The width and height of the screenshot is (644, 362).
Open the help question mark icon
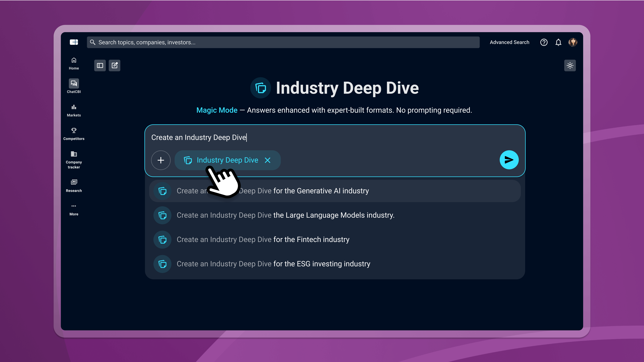coord(544,42)
